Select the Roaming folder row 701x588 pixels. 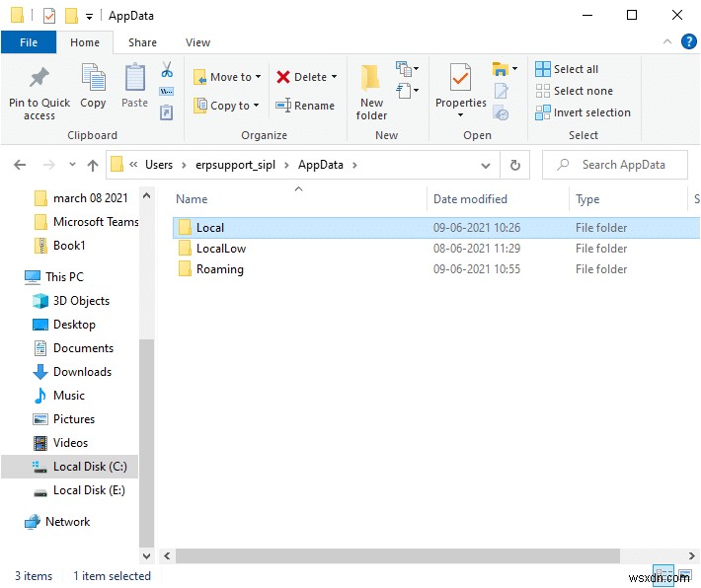click(x=435, y=269)
